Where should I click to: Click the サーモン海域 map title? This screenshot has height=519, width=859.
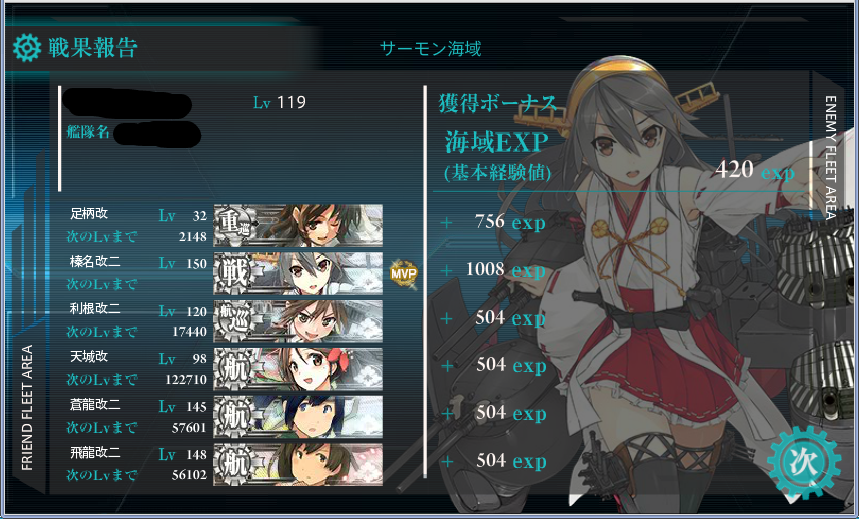pyautogui.click(x=431, y=49)
